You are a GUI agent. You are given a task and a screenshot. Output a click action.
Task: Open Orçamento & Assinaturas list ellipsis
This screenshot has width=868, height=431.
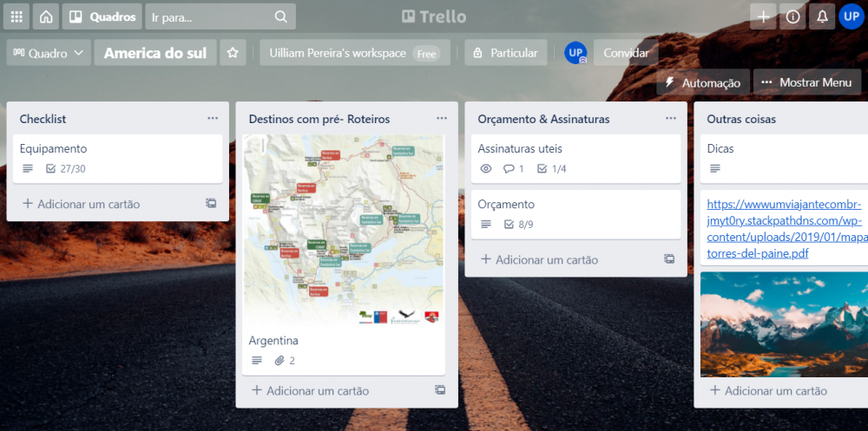[671, 119]
